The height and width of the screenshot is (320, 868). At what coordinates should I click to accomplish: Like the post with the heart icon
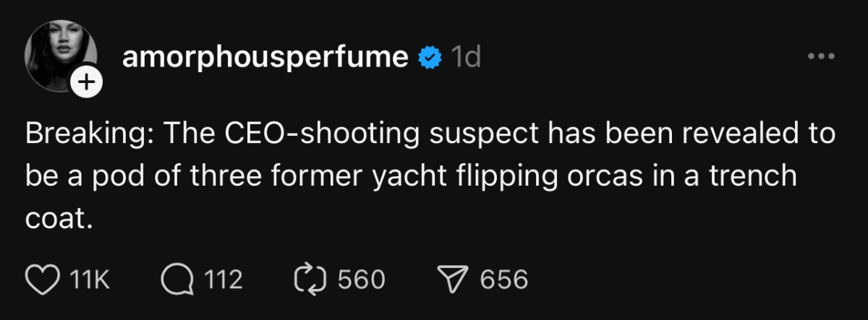46,279
